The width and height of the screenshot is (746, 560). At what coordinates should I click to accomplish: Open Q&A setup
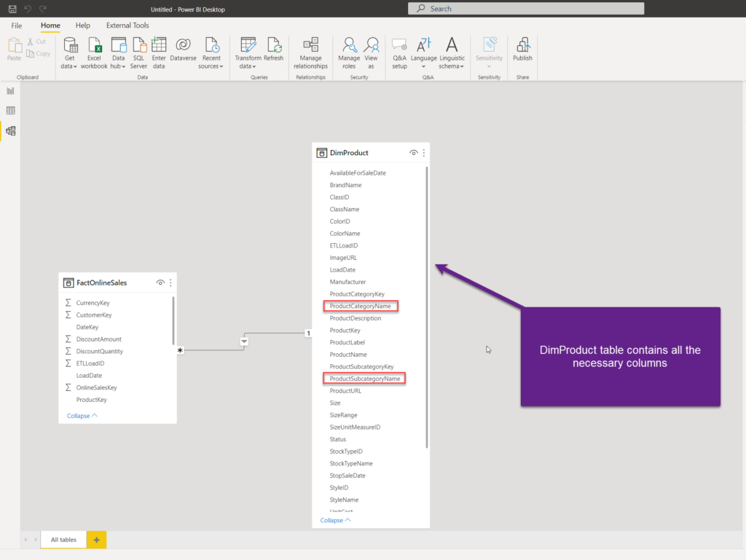tap(400, 53)
